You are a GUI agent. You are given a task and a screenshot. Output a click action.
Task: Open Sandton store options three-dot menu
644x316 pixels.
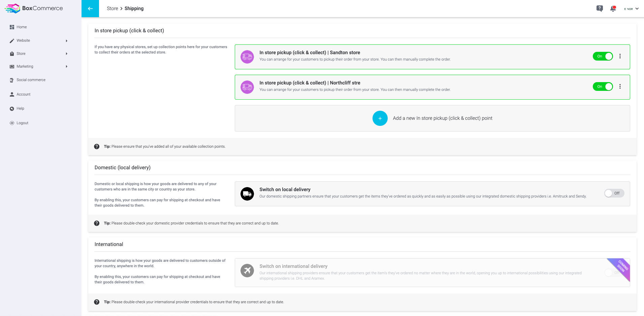(620, 56)
